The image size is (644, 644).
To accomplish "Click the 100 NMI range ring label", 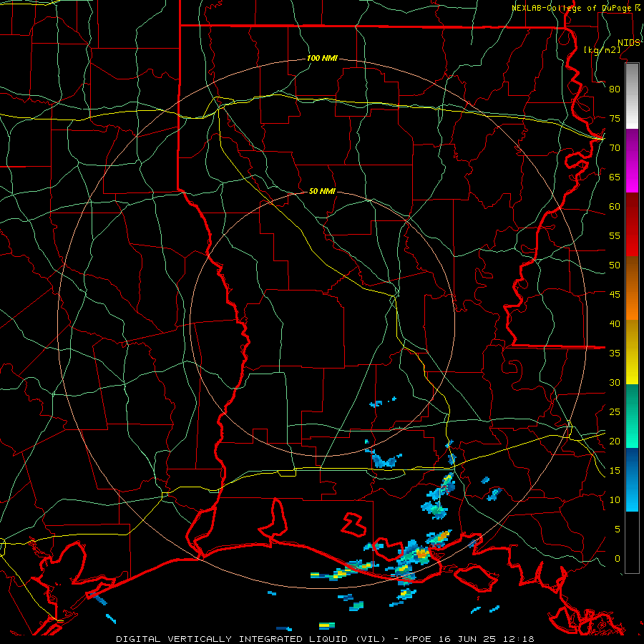I will [322, 59].
